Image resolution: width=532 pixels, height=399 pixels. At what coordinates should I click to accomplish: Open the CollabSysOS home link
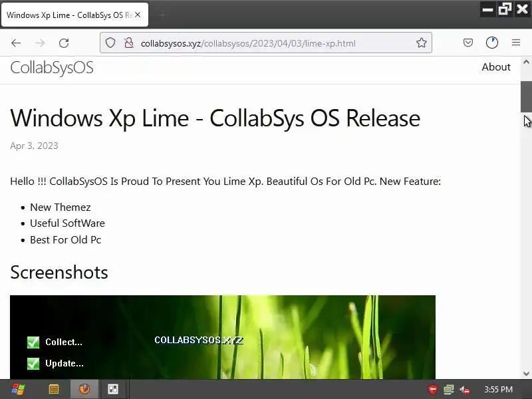(52, 68)
